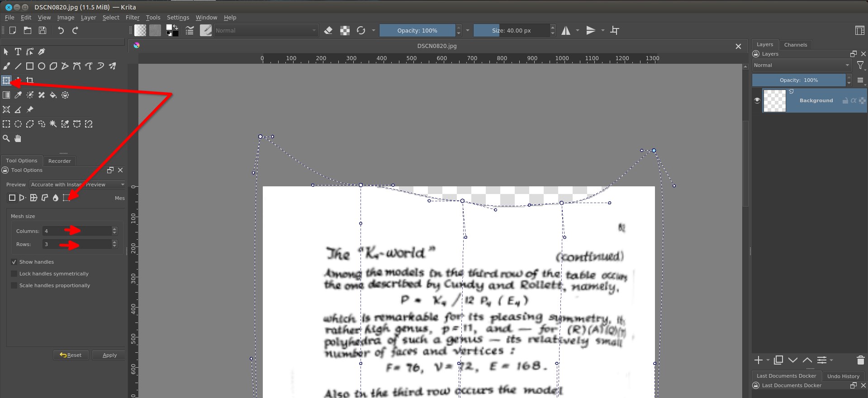Select the Freehand Brush tool

[x=6, y=66]
